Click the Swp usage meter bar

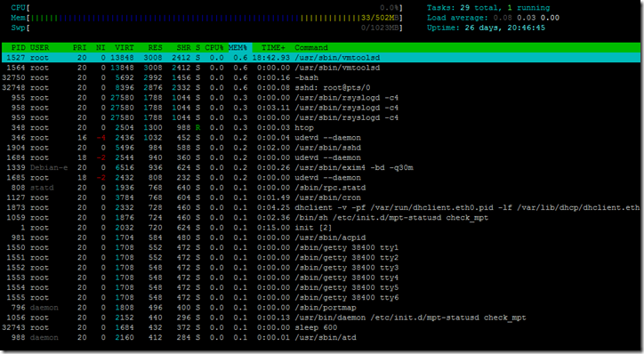pos(206,28)
